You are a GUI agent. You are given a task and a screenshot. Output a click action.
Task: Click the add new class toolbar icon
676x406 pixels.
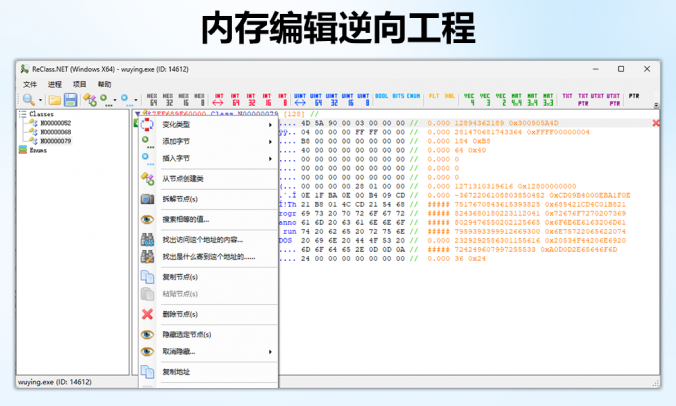(90, 100)
